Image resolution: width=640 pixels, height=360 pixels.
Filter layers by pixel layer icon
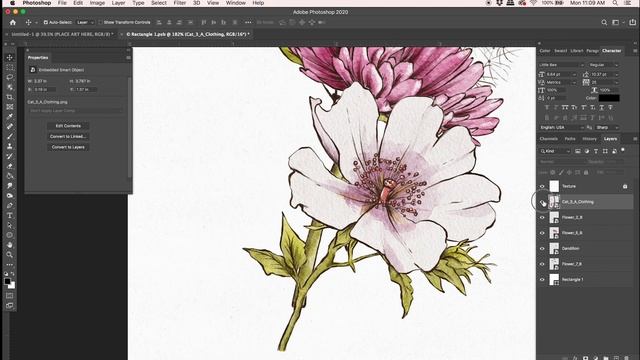pyautogui.click(x=578, y=151)
